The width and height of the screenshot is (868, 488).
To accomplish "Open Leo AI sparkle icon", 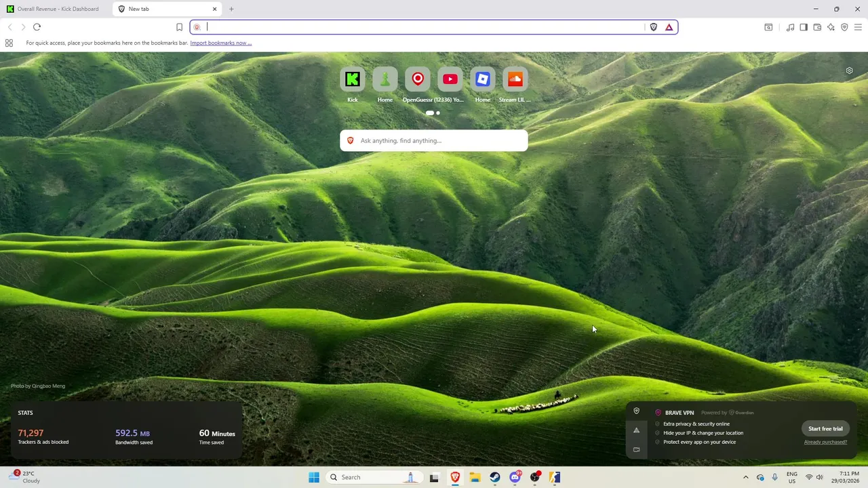I will [831, 27].
